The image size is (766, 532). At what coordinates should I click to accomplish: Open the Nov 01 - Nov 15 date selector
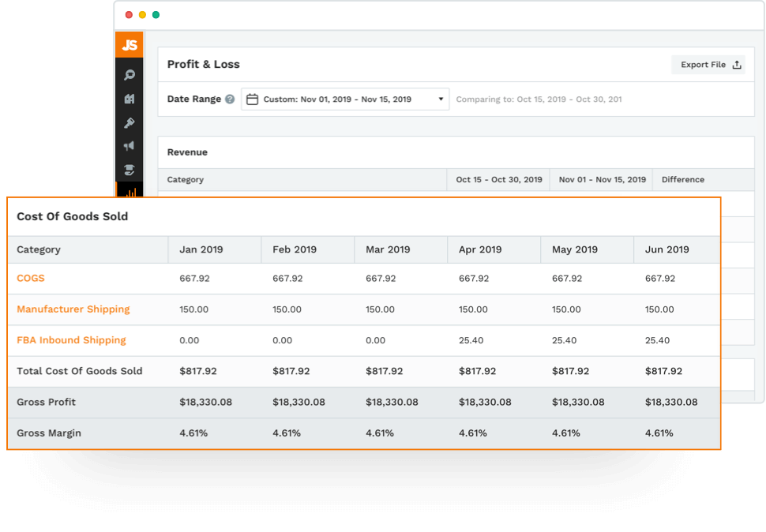click(604, 179)
